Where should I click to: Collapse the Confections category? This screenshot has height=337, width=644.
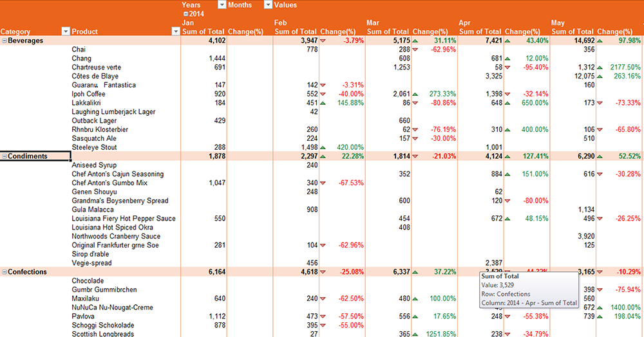5,272
